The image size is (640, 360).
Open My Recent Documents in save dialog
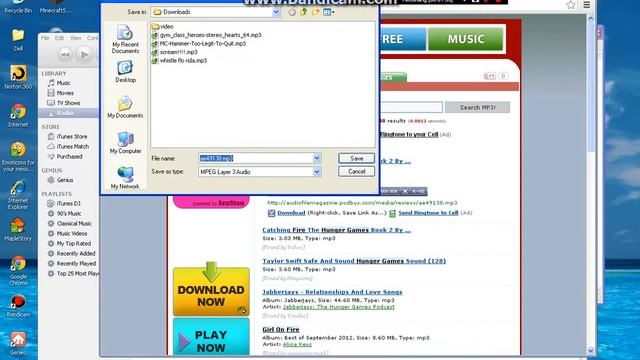(x=125, y=39)
